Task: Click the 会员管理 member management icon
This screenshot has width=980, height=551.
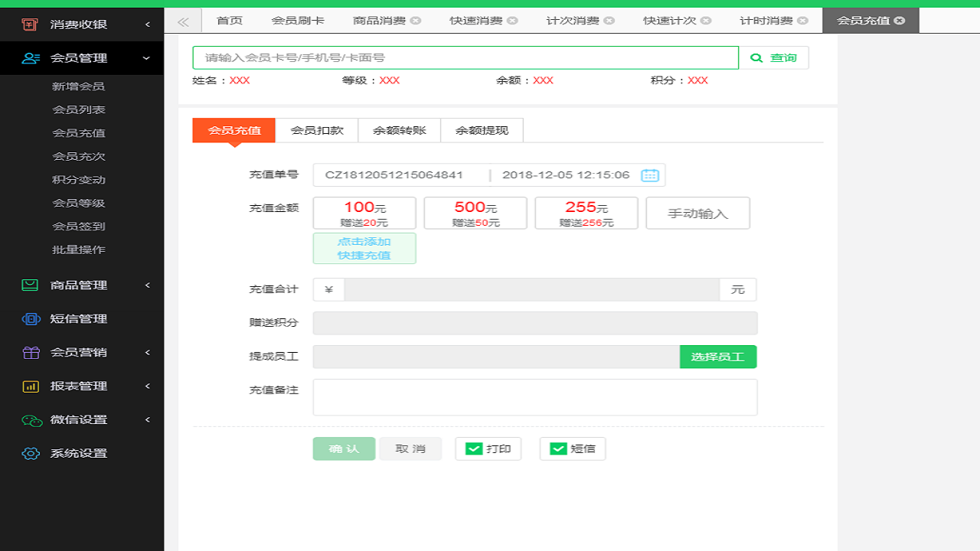Action: click(29, 57)
